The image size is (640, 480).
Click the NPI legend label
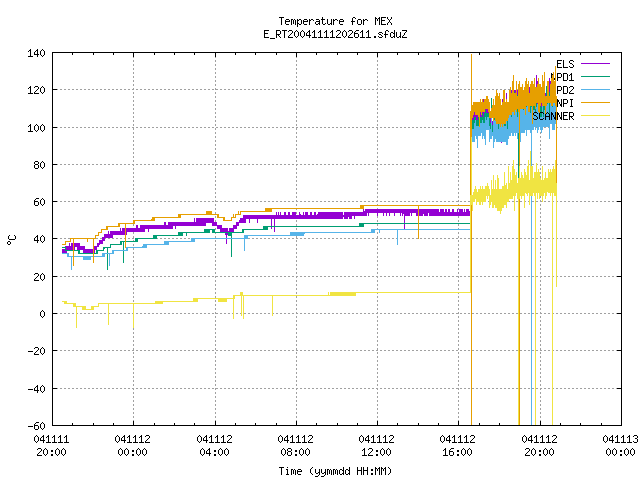[565, 103]
